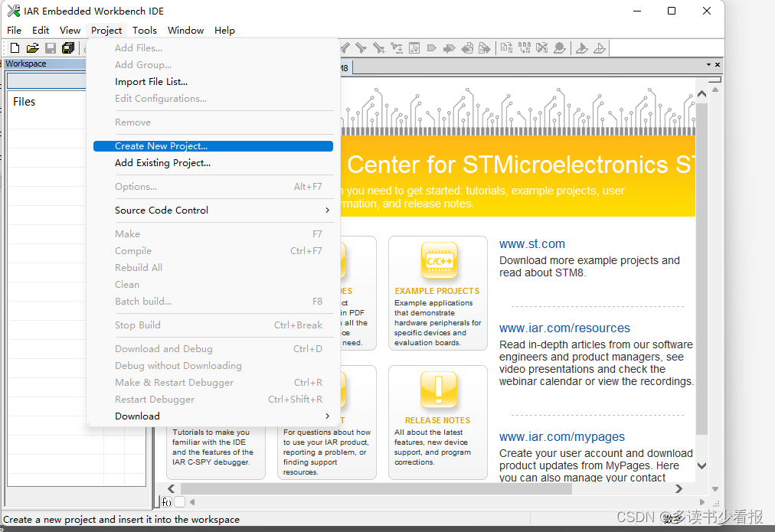Open the Window menu
775x532 pixels.
point(185,30)
